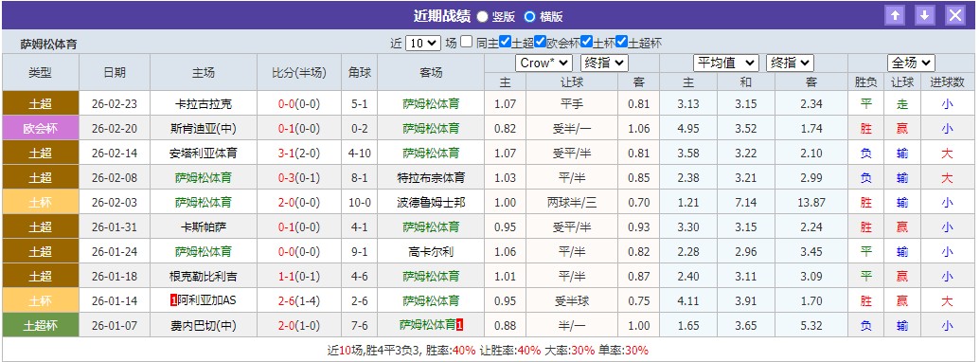Click the 进球数 column header
Viewport: 980px width, 362px height.
[x=948, y=81]
